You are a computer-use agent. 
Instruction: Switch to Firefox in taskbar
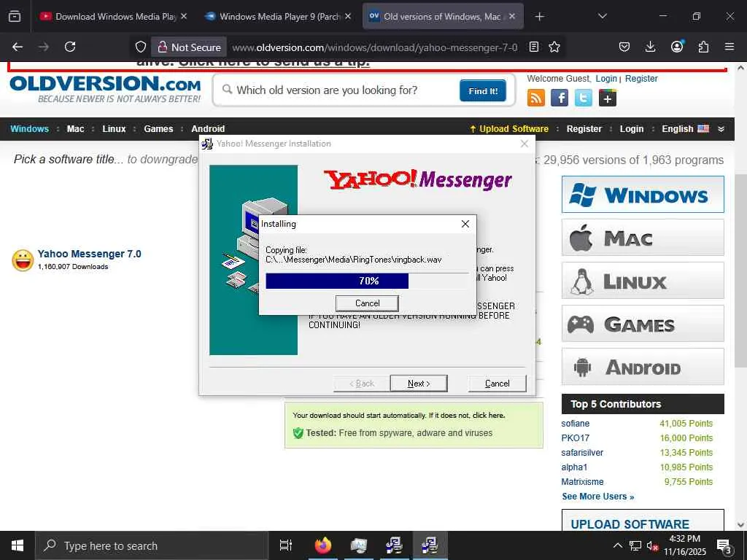click(323, 545)
